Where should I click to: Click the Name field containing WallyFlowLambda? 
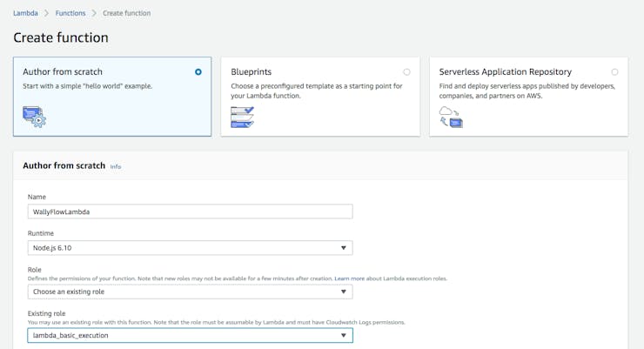tap(191, 211)
